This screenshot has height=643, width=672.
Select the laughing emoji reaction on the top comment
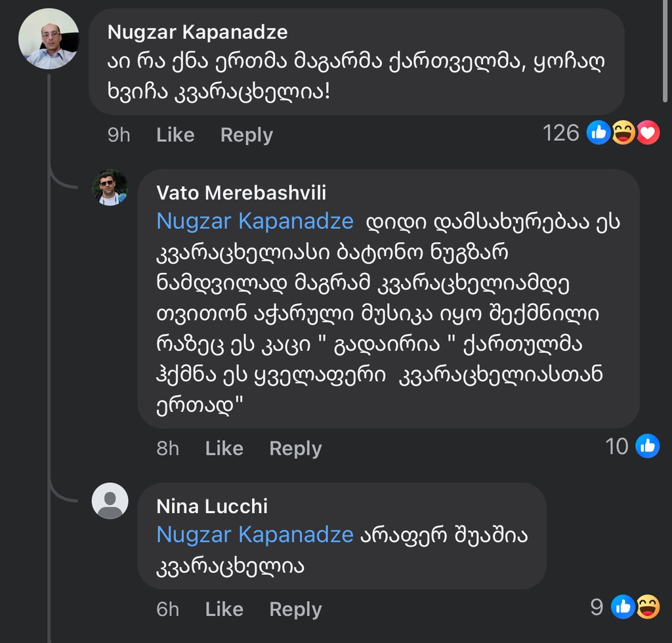coord(624,133)
